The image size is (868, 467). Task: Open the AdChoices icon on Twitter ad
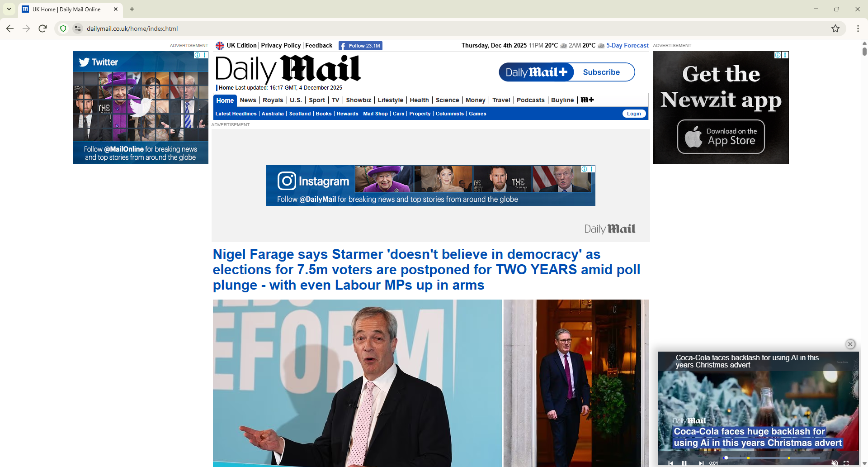pyautogui.click(x=197, y=55)
